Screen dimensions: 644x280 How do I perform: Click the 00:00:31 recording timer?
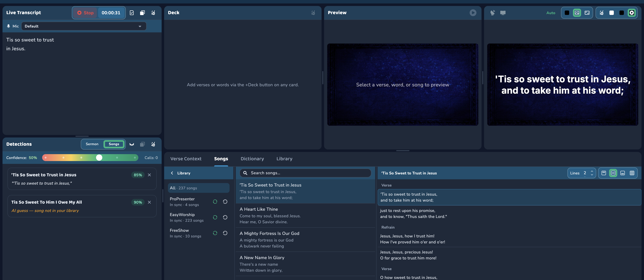[111, 13]
